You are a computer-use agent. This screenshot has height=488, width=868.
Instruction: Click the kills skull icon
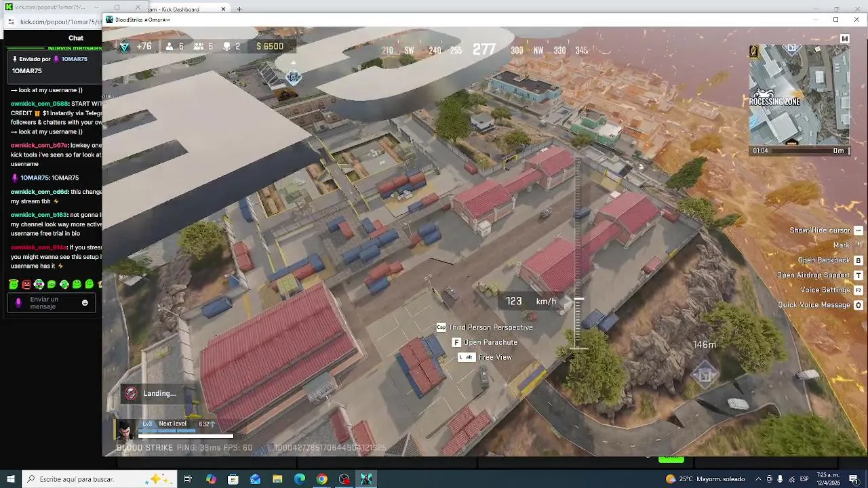[x=227, y=46]
